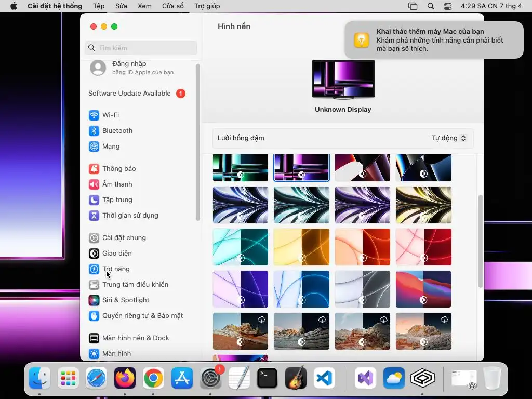Click the wallpaper list scrollbar

click(480, 241)
